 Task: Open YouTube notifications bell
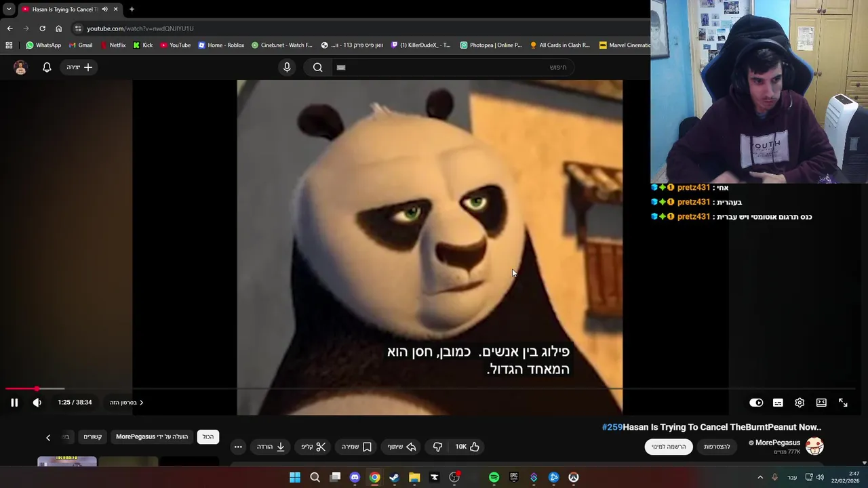click(47, 67)
